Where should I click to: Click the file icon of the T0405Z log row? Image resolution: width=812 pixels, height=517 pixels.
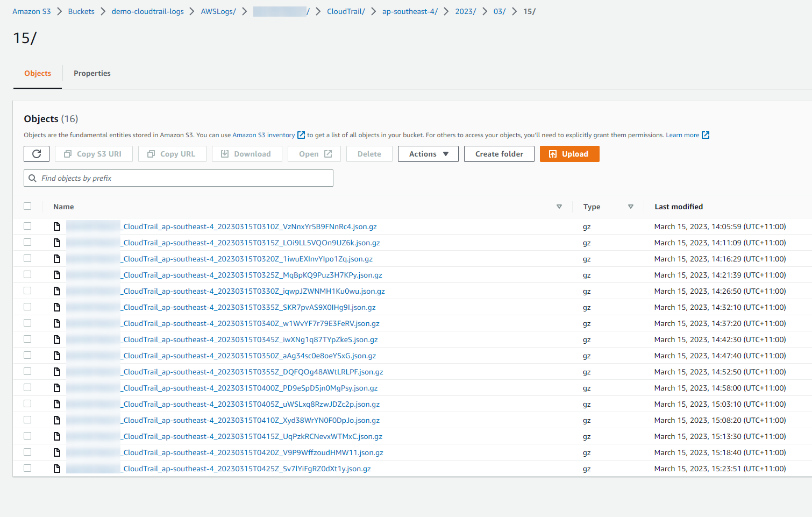57,404
